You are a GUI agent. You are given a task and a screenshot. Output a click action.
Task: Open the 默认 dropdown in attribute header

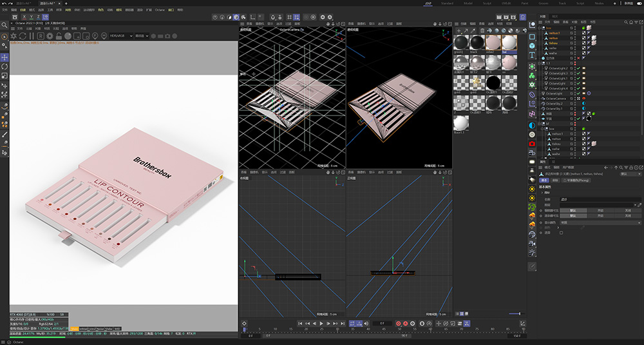point(630,174)
